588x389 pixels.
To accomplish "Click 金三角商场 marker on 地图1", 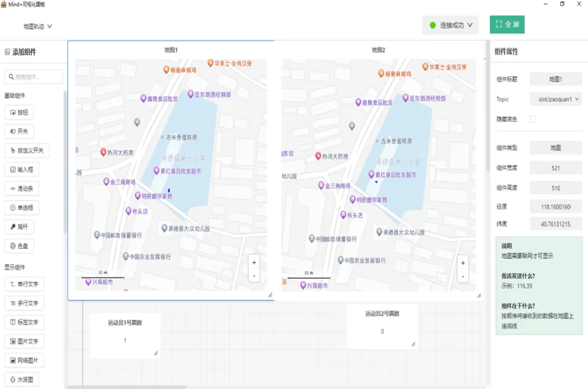I will click(106, 182).
